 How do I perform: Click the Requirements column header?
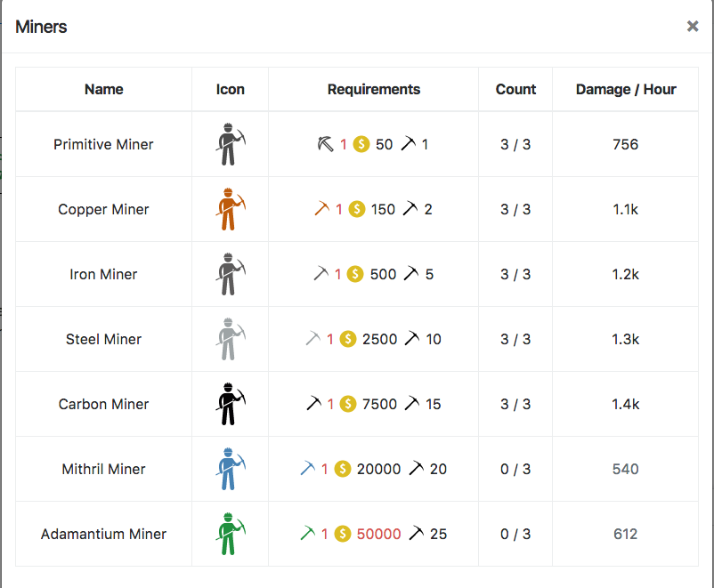pyautogui.click(x=374, y=89)
